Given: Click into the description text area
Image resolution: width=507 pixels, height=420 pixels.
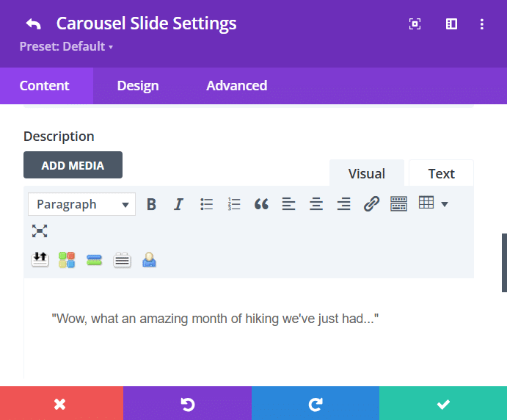Looking at the screenshot, I should (249, 328).
